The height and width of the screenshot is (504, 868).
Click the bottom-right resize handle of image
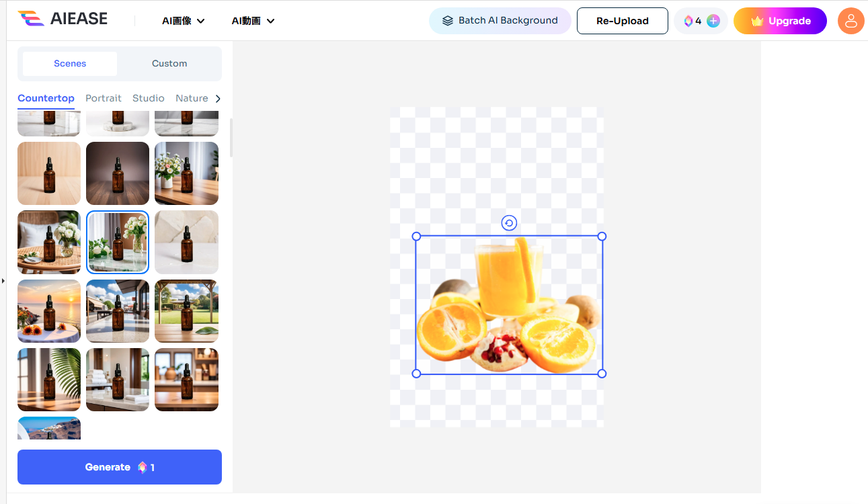click(x=602, y=374)
